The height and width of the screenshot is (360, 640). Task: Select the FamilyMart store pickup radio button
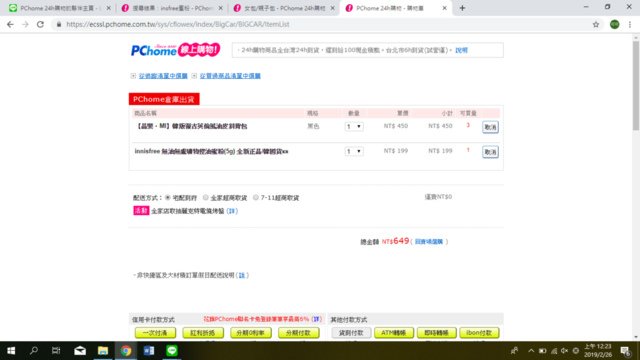206,198
